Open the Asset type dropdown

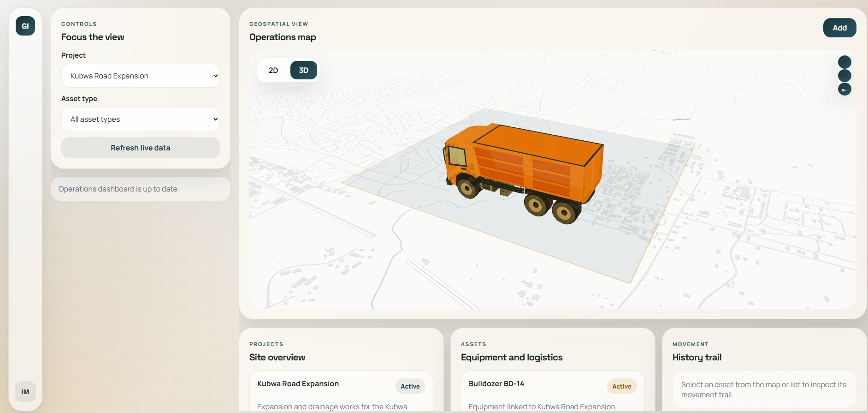point(141,119)
